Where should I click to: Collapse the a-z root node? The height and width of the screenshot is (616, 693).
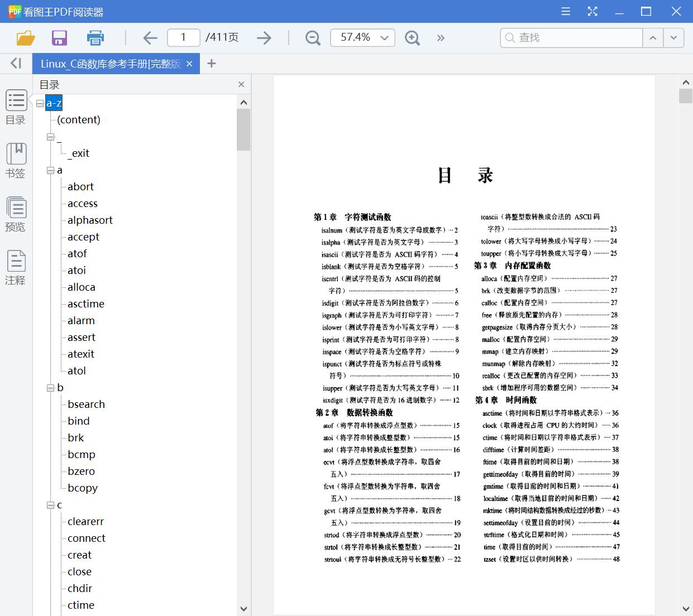coord(39,103)
